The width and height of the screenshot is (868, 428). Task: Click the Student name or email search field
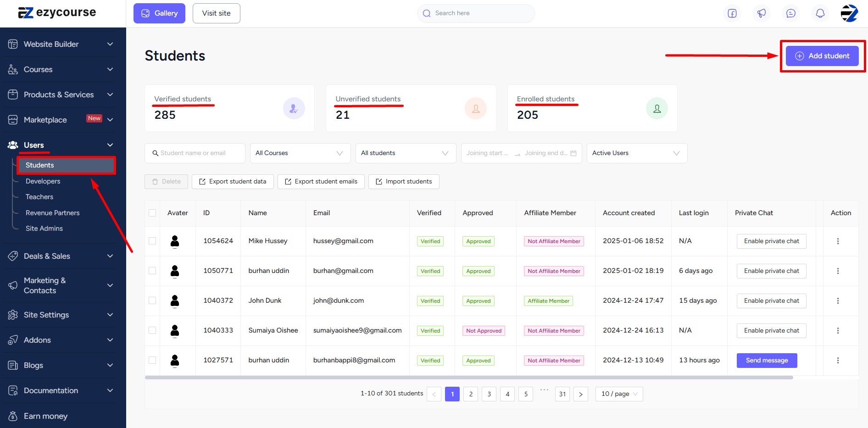(x=195, y=153)
